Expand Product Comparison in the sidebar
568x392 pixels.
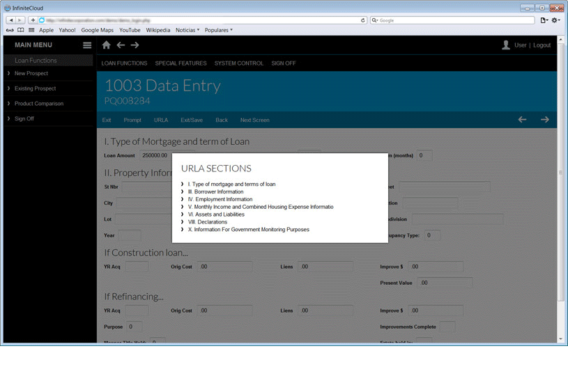click(38, 104)
